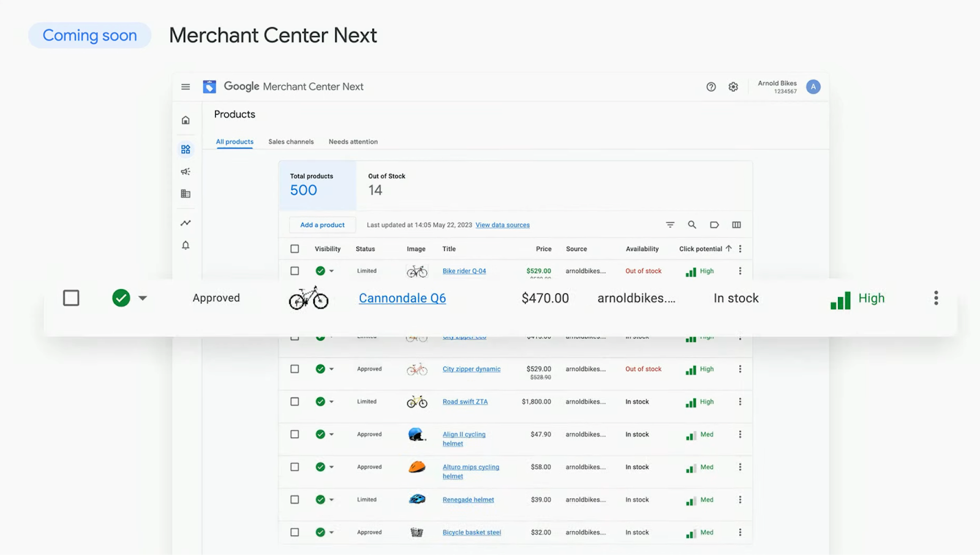Click the Add a product button
This screenshot has height=555, width=980.
[x=322, y=225]
